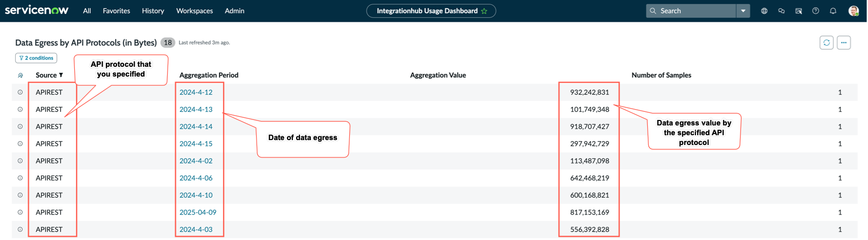The image size is (868, 240).
Task: Open the 2024-4-06 record link
Action: [196, 178]
